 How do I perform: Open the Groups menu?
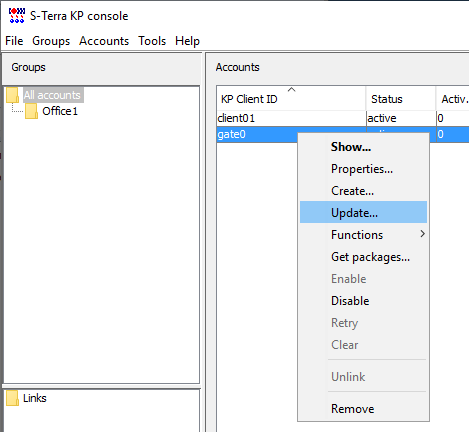tap(51, 41)
